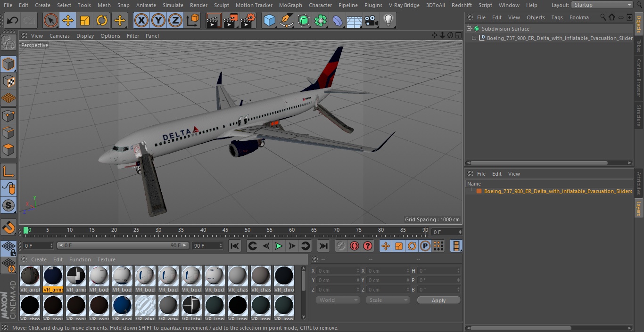Toggle the Snap S icon
644x332 pixels.
click(8, 205)
